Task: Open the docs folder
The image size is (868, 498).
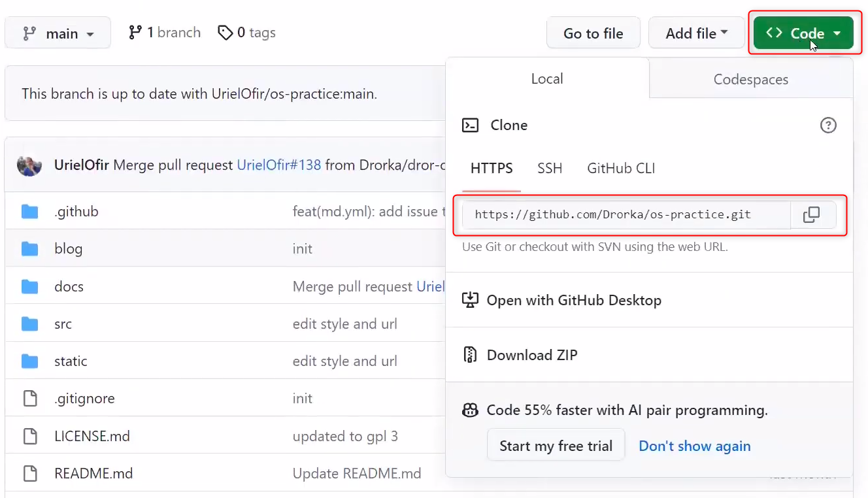Action: coord(69,286)
